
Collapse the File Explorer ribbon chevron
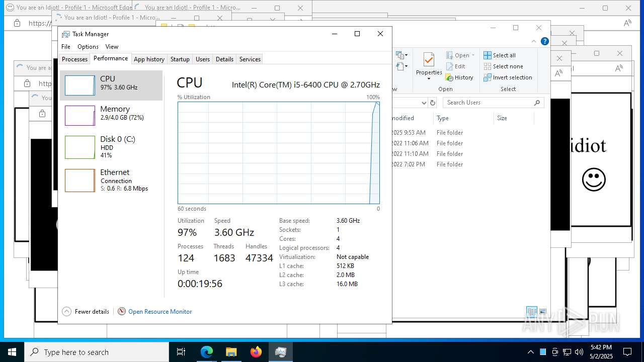point(534,41)
